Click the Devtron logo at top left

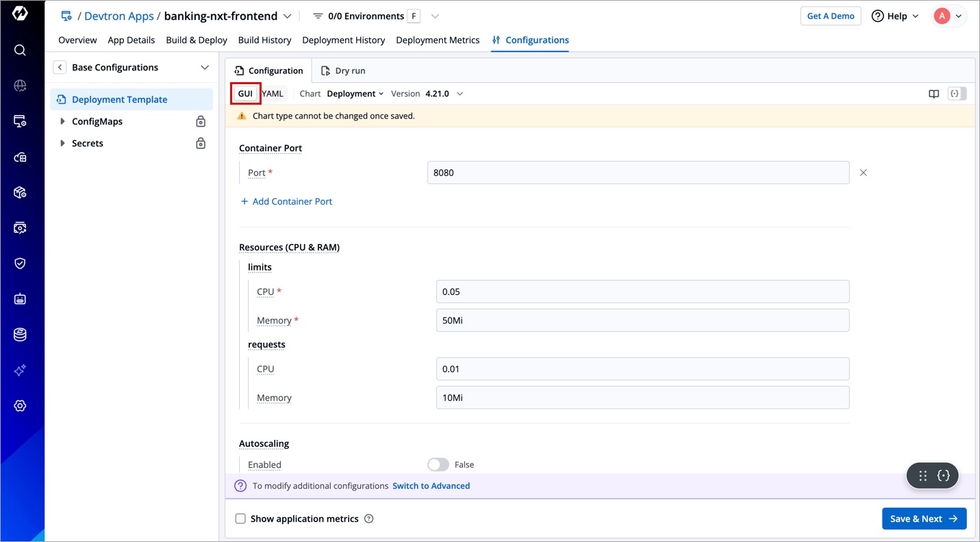point(20,14)
